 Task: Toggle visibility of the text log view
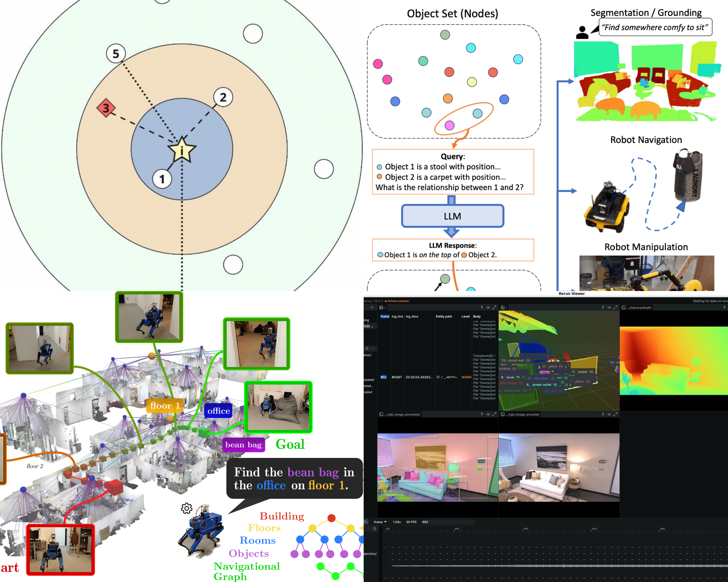tap(488, 308)
